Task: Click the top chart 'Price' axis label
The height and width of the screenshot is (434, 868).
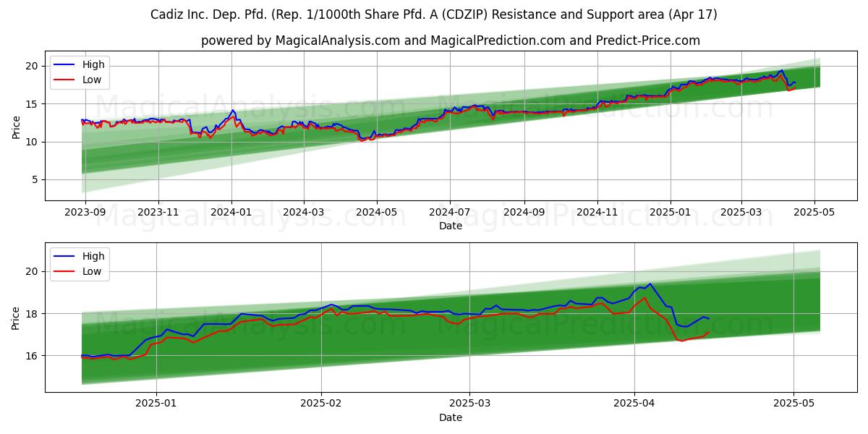Action: tap(16, 127)
